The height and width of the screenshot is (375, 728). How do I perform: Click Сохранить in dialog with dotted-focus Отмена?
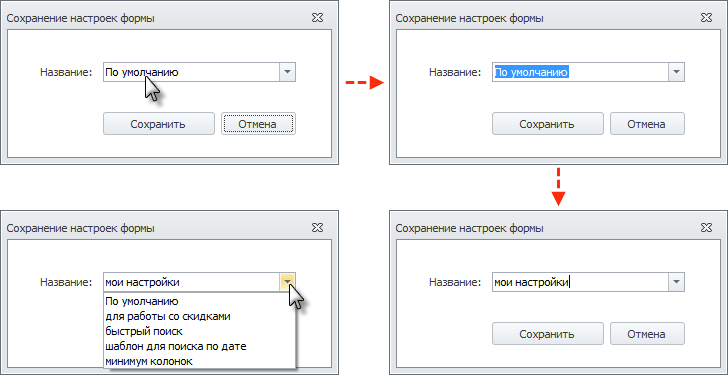pos(159,124)
